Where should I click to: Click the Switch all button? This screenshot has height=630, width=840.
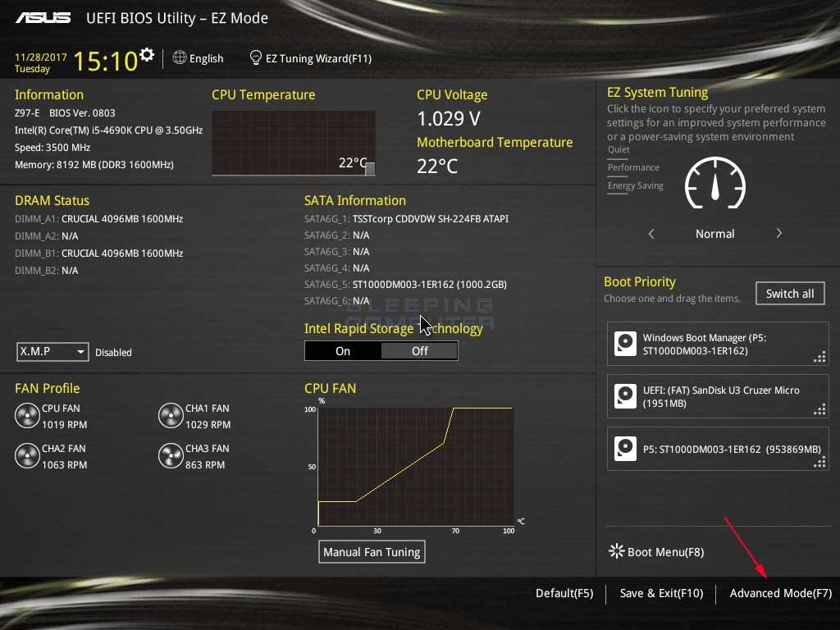pyautogui.click(x=789, y=293)
